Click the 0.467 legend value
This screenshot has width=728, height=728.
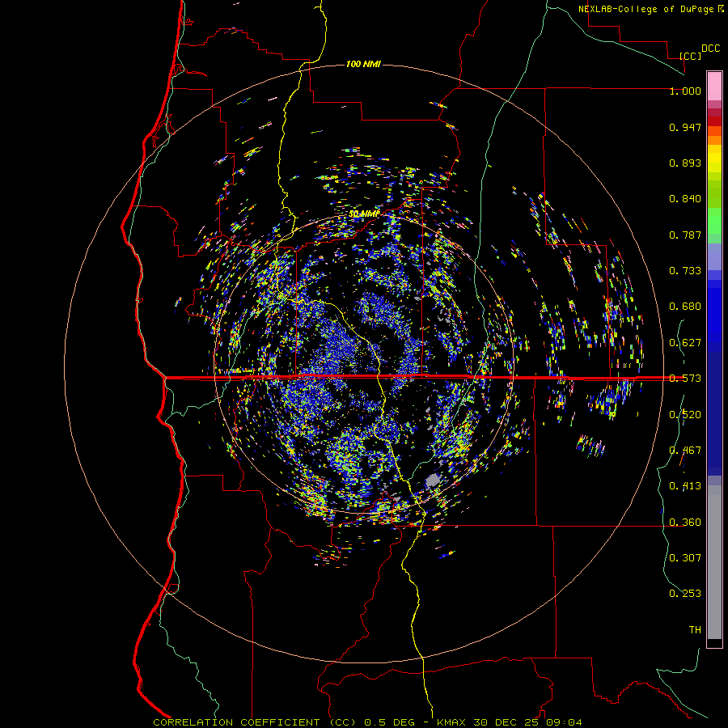click(x=685, y=451)
